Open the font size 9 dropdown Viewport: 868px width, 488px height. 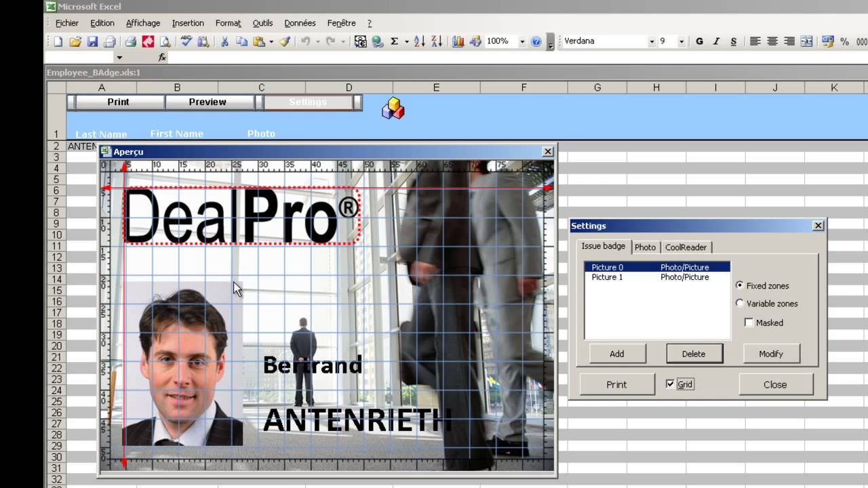[682, 41]
